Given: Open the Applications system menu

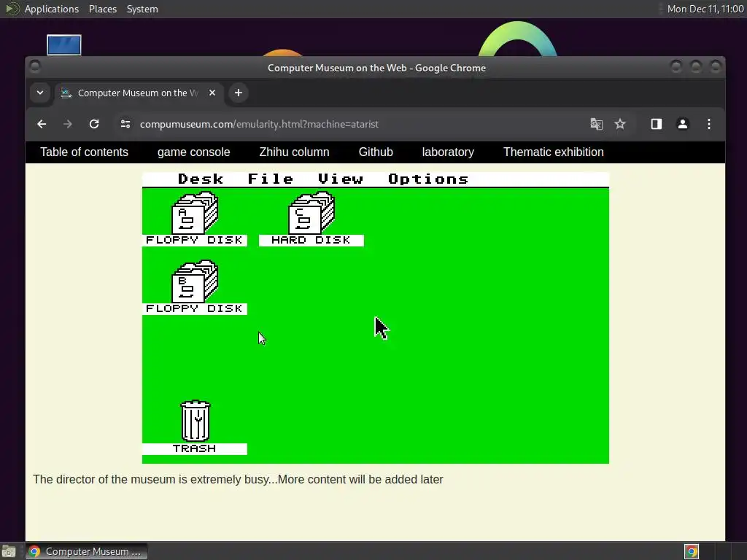Looking at the screenshot, I should pos(52,9).
